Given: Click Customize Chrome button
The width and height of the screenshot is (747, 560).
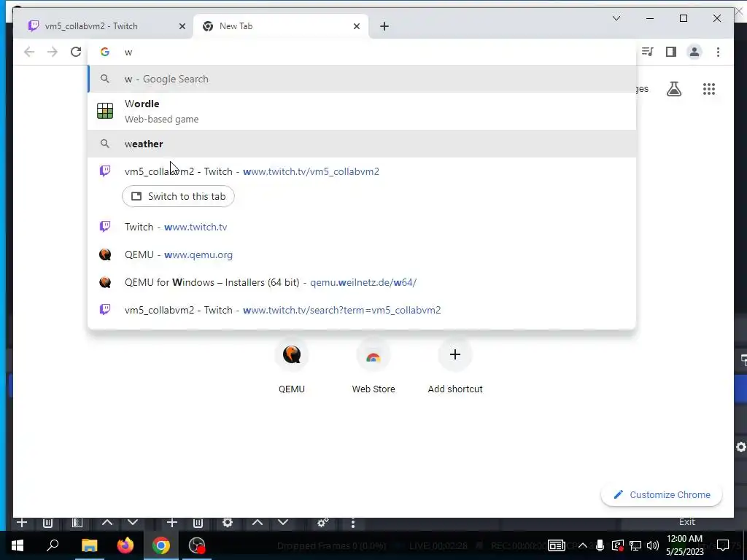Looking at the screenshot, I should pos(661,495).
